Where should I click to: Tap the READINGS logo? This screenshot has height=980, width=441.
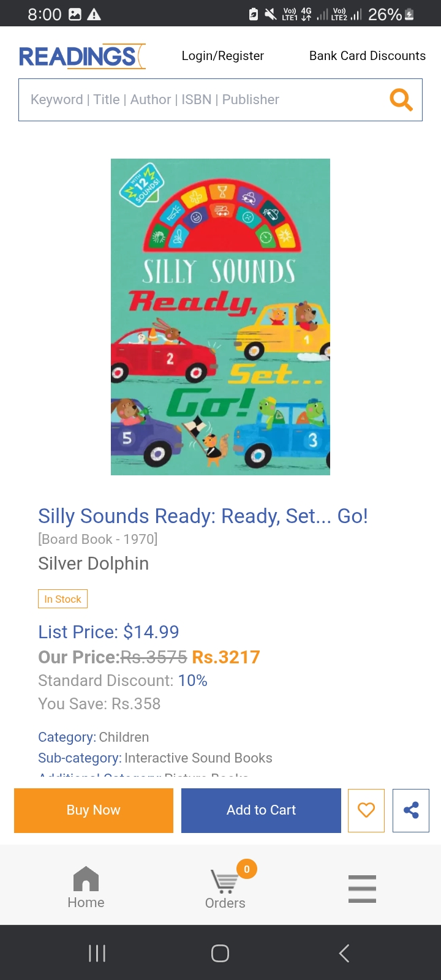pos(81,56)
